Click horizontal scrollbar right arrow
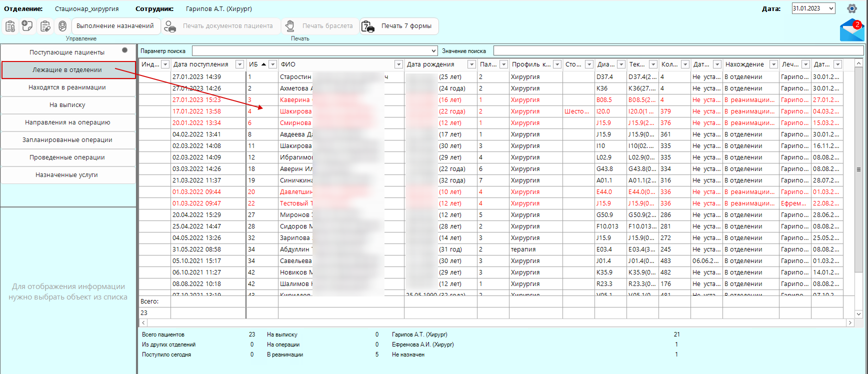Screen dimensions: 868x374 tap(850, 323)
